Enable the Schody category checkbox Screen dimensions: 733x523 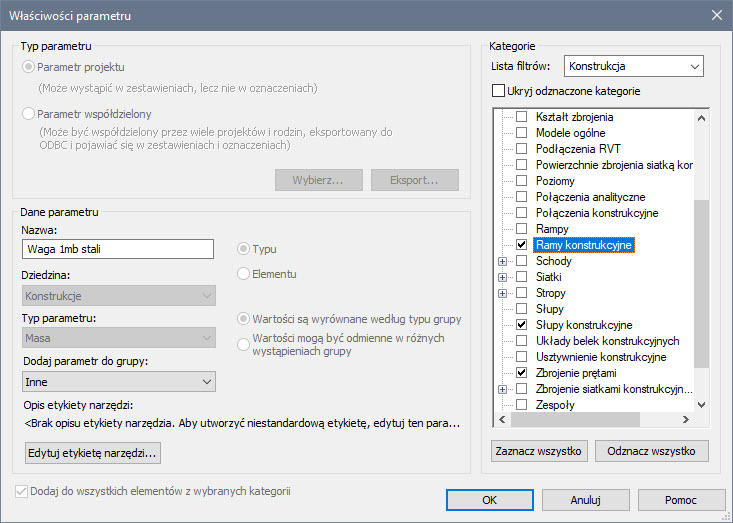521,261
